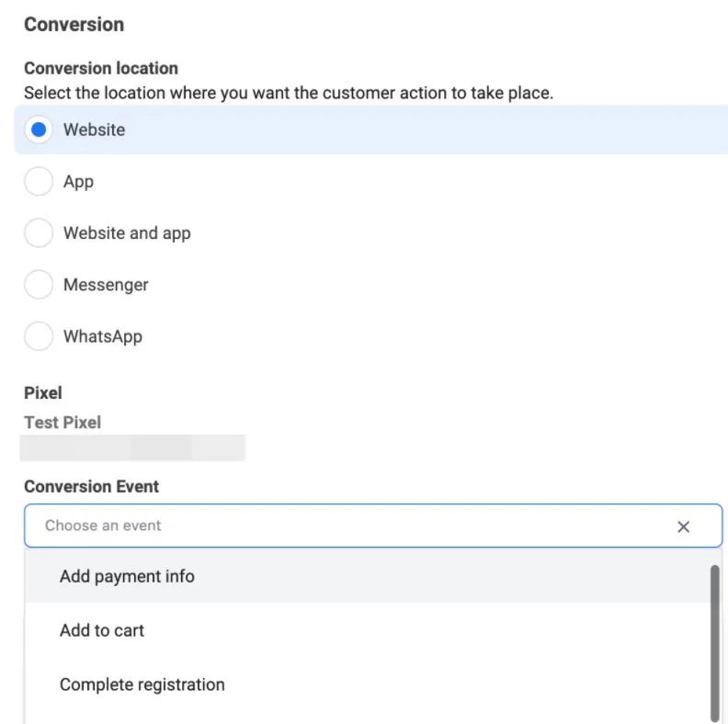Image resolution: width=728 pixels, height=724 pixels.
Task: Click the event dropdown list scrollbar
Action: pyautogui.click(x=714, y=641)
